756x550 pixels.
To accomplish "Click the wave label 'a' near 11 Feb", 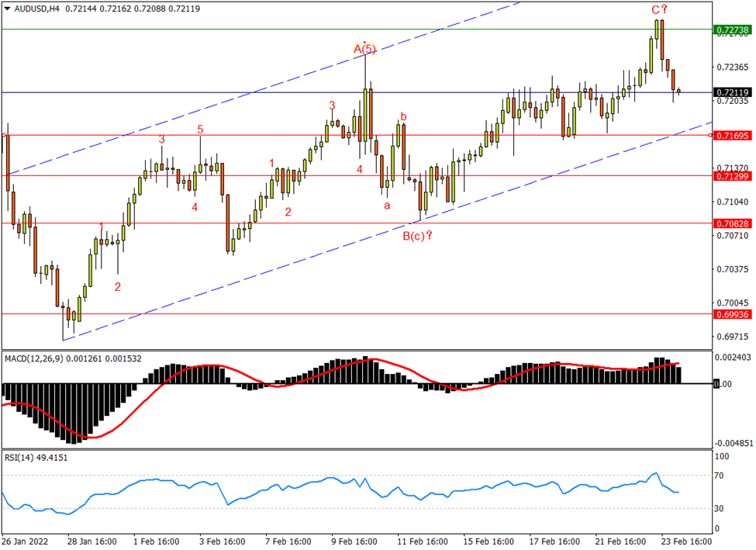I will pos(387,206).
